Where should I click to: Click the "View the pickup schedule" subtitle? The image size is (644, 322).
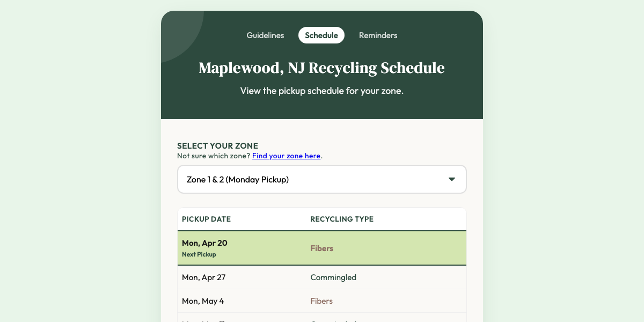(321, 91)
